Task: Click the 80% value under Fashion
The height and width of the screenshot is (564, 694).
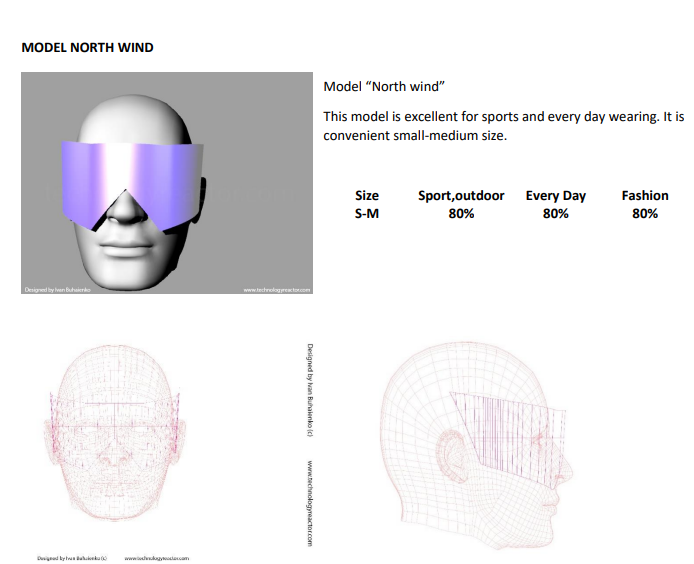Action: coord(645,214)
